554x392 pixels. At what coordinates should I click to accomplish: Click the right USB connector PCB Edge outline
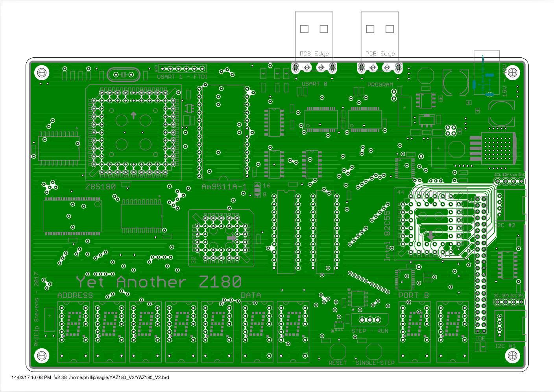pos(380,36)
